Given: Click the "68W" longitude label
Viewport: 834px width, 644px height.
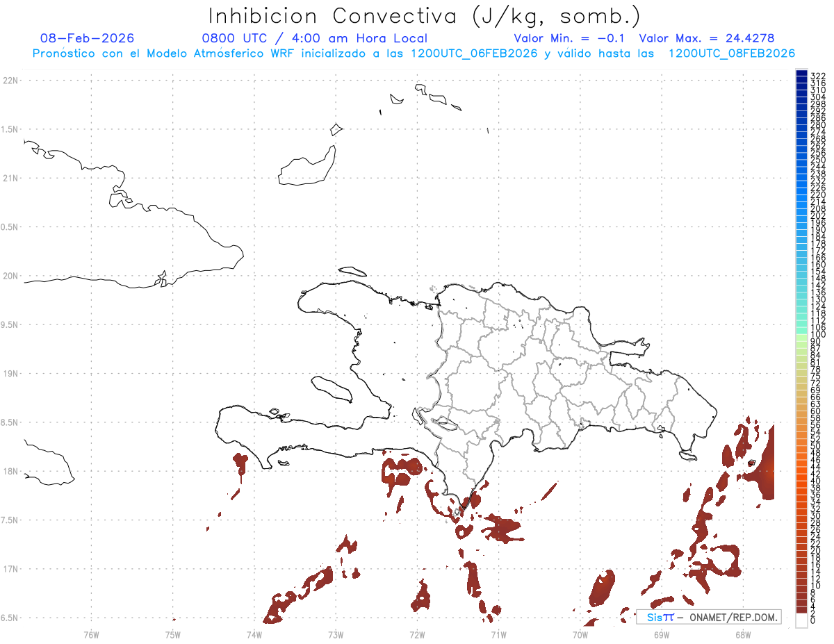Looking at the screenshot, I should 742,634.
